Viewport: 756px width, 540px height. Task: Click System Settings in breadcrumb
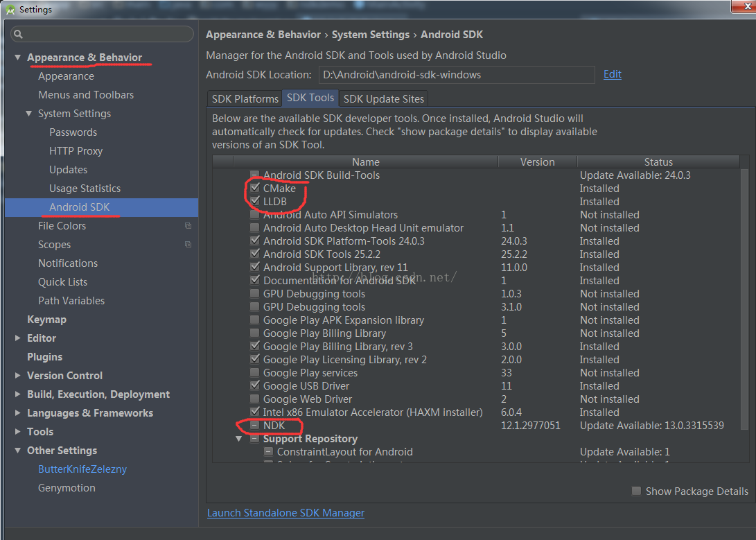click(x=370, y=35)
